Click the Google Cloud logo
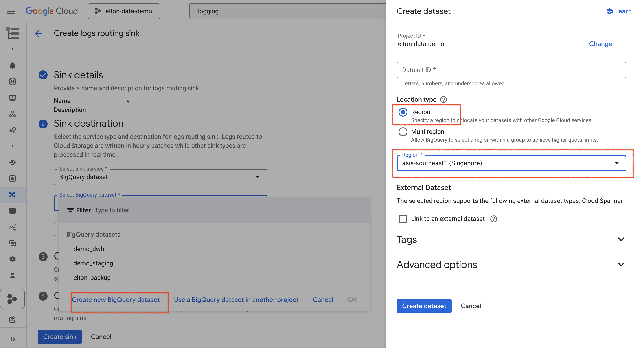Viewport: 644px width, 348px height. click(52, 11)
